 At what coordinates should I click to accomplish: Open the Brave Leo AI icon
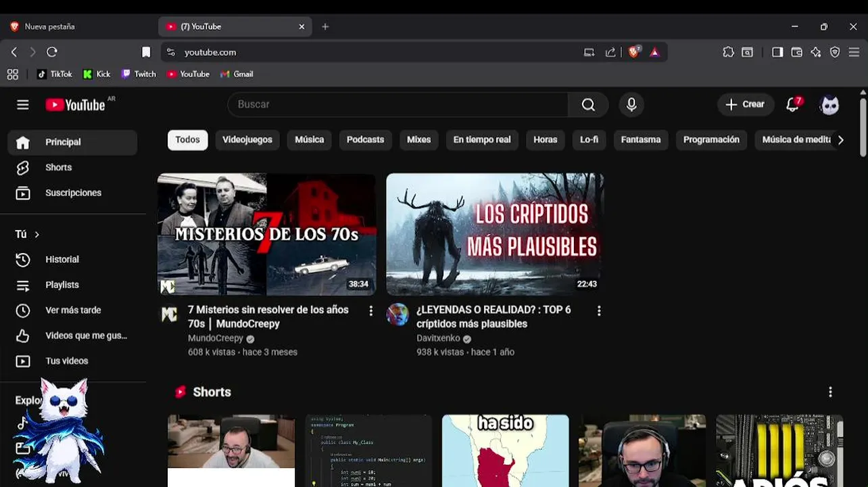tap(816, 52)
